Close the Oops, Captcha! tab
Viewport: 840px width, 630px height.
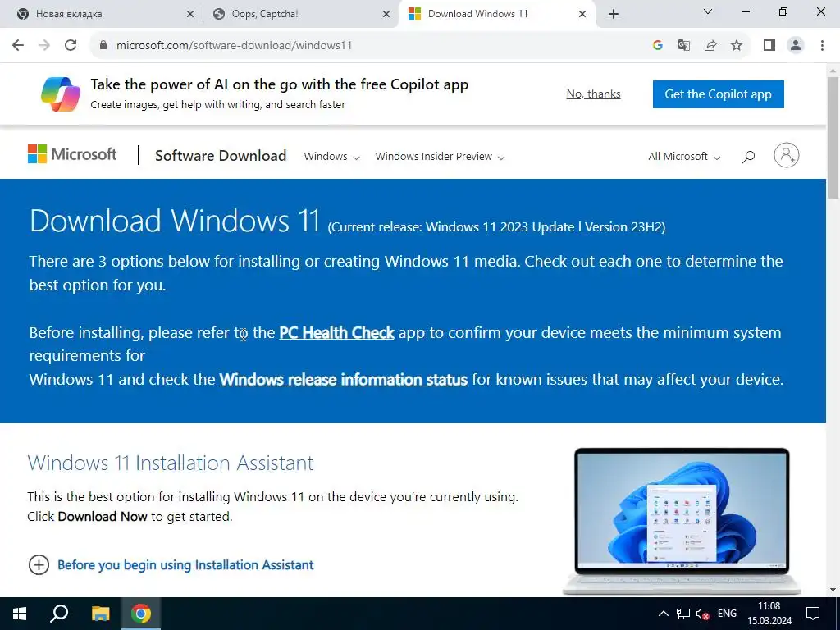[x=386, y=14]
